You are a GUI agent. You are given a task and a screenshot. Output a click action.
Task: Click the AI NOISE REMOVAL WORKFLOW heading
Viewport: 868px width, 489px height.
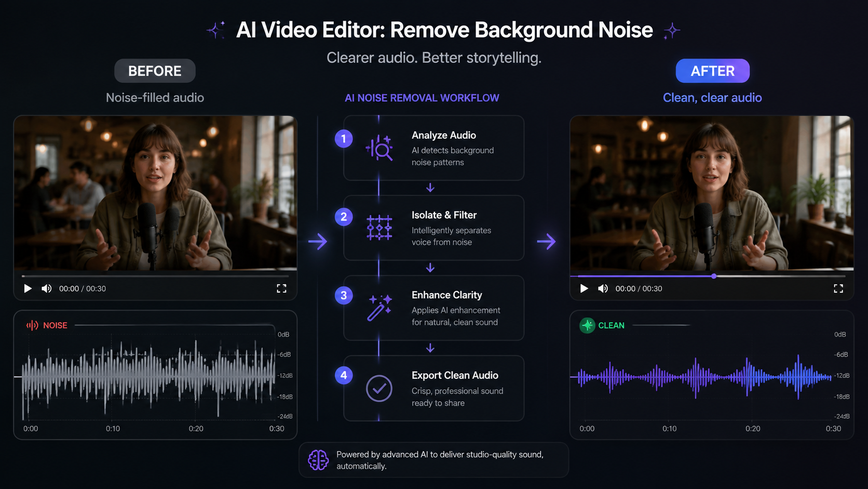click(422, 98)
